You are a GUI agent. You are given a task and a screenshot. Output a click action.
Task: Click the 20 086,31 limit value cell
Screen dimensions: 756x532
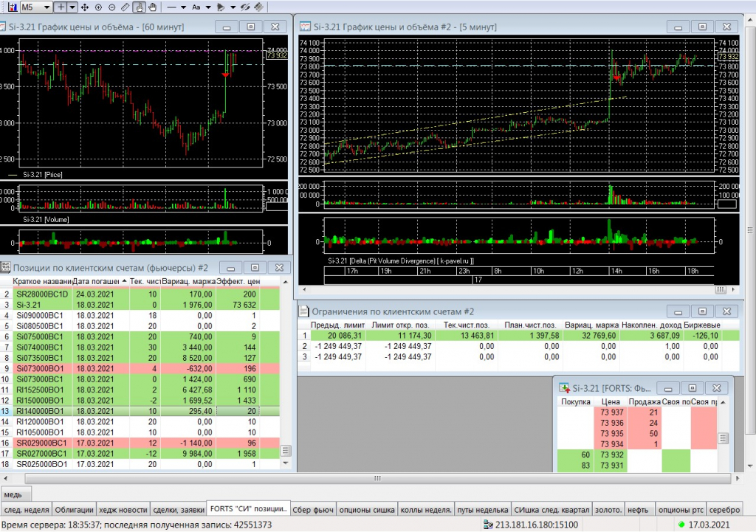(x=338, y=336)
